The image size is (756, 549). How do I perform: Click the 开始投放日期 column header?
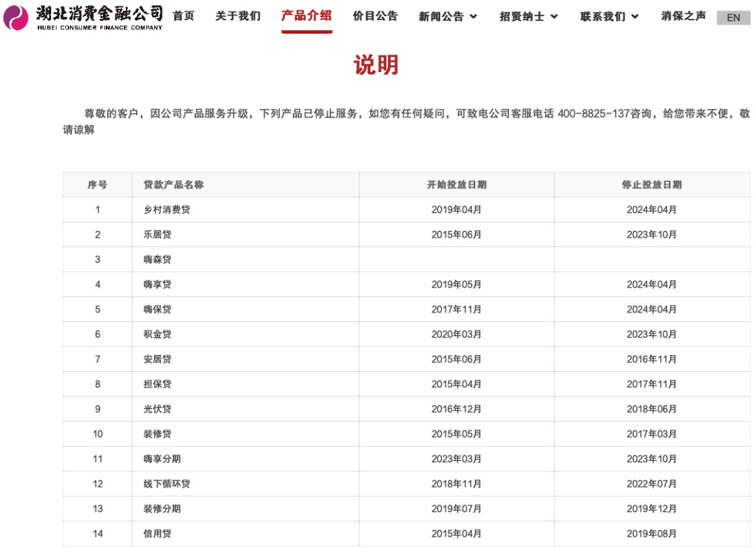pos(456,185)
